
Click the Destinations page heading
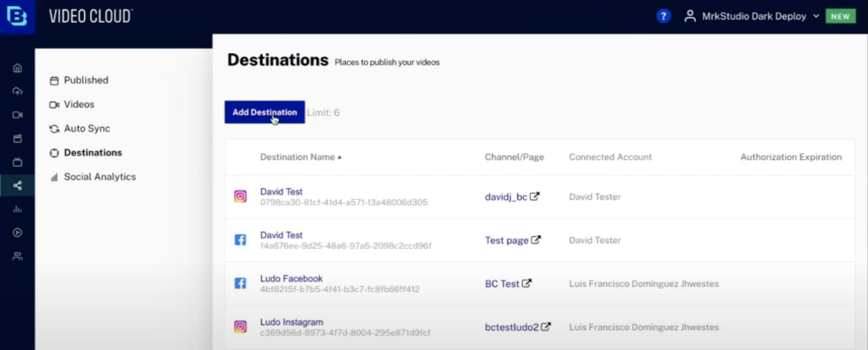tap(278, 60)
